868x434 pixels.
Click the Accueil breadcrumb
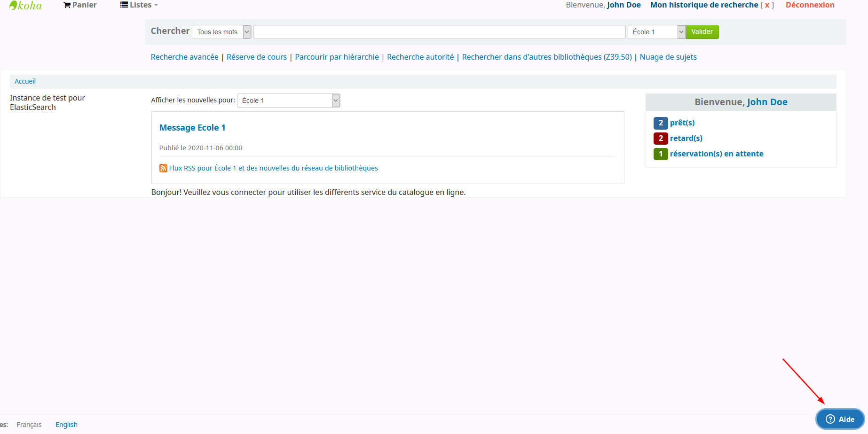click(x=25, y=81)
